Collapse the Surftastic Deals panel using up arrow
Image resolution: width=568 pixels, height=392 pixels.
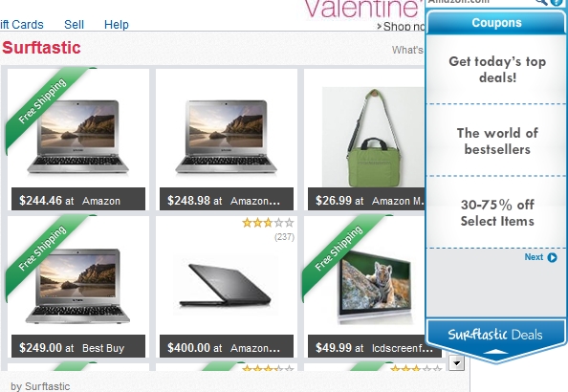(x=495, y=352)
